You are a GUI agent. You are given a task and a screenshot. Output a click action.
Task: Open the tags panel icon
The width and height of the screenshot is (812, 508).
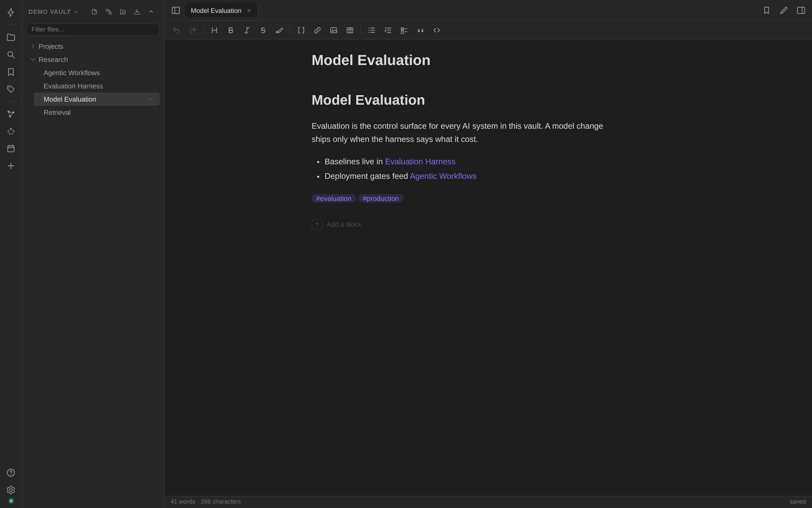[x=11, y=89]
